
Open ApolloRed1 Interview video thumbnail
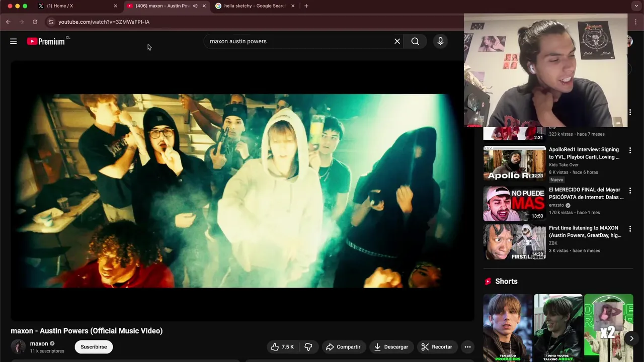514,163
